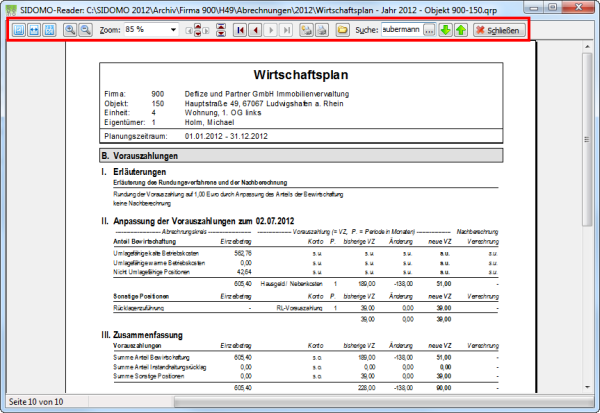Click the pan up arrow icon

point(198,26)
